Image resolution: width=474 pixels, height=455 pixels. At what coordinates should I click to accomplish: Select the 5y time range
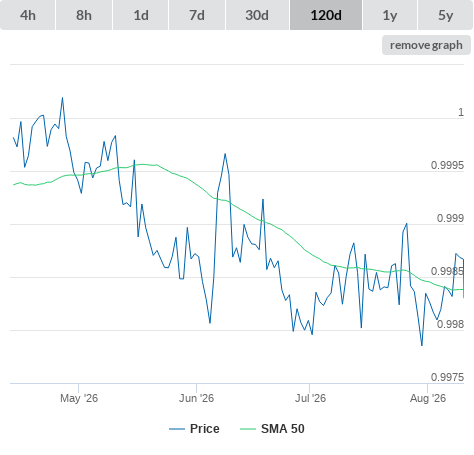click(x=446, y=15)
